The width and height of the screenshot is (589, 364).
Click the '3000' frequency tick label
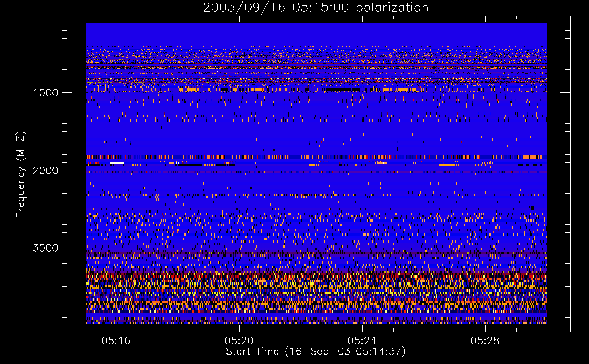(x=46, y=248)
